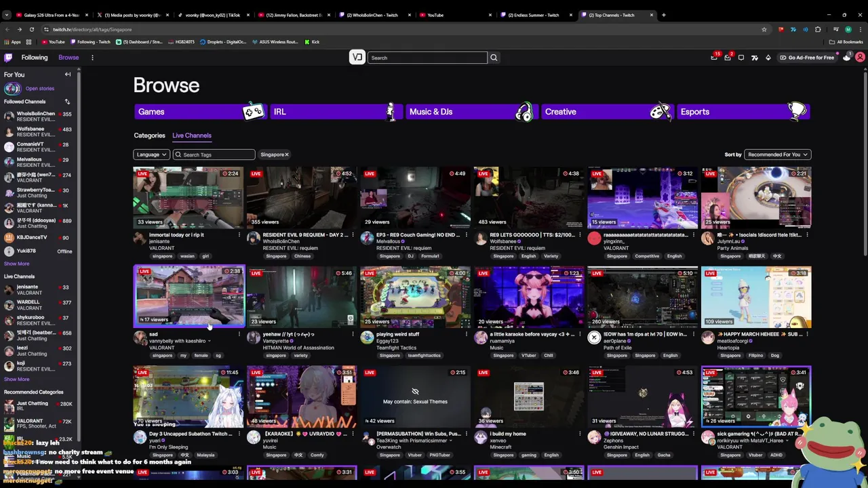Click the Music & DJs category banner
This screenshot has width=868, height=488.
pyautogui.click(x=471, y=112)
